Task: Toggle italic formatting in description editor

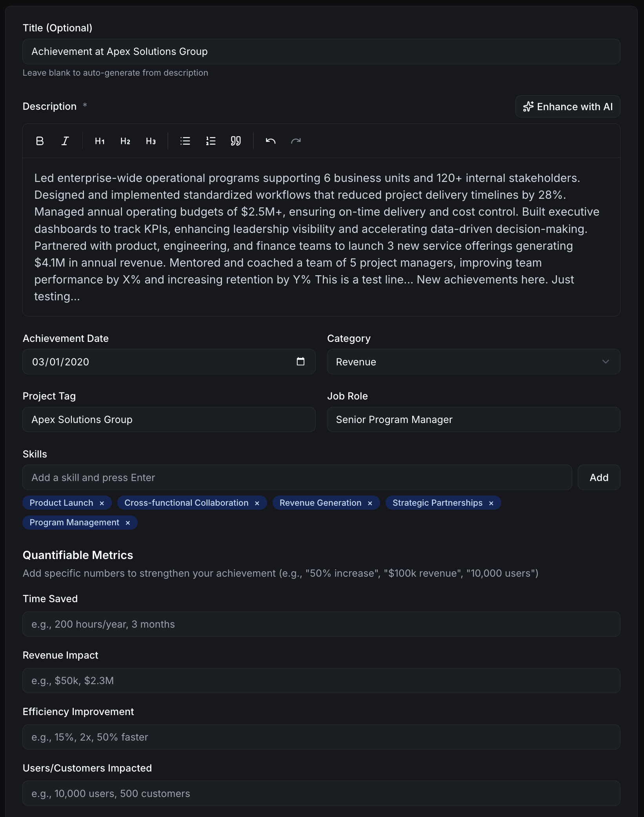Action: (65, 141)
